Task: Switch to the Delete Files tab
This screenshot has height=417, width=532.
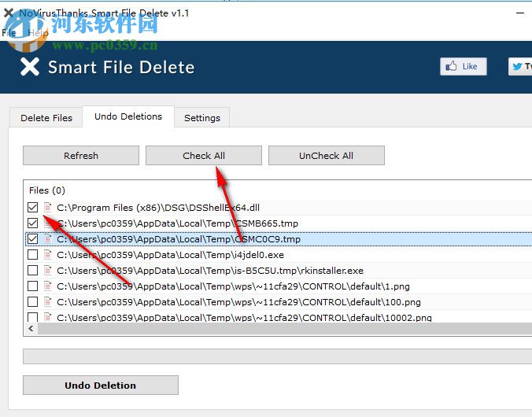Action: 46,118
